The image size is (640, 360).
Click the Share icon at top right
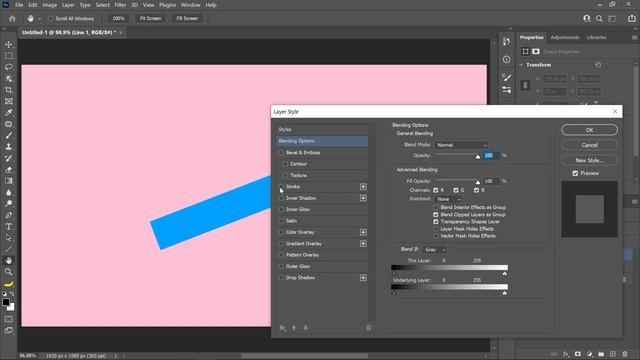click(631, 18)
